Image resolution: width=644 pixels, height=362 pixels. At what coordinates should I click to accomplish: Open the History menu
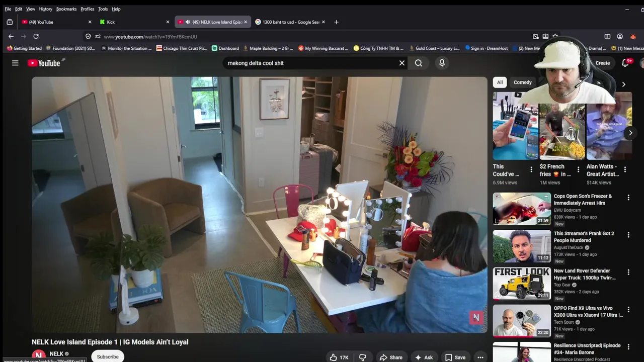45,9
